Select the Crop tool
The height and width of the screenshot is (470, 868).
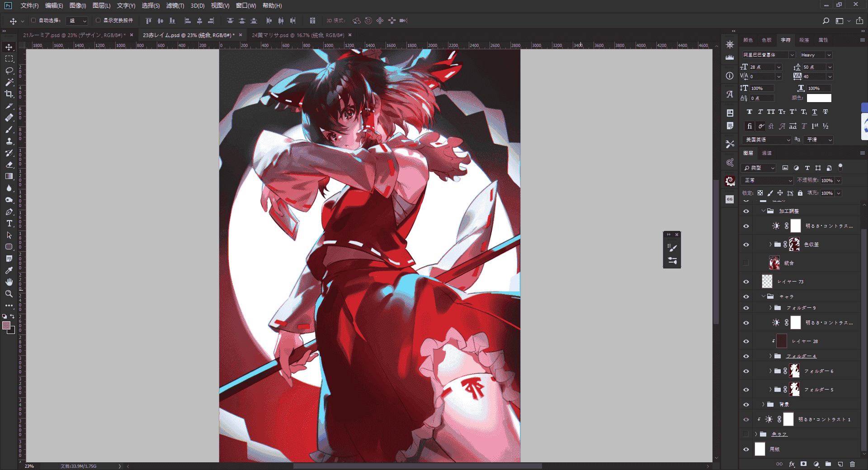[x=9, y=94]
